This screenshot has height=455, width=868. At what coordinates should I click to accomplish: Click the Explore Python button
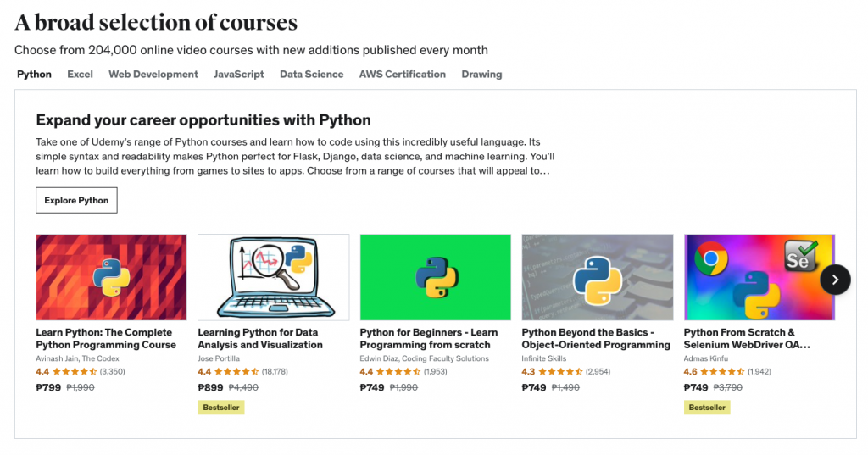pyautogui.click(x=76, y=200)
